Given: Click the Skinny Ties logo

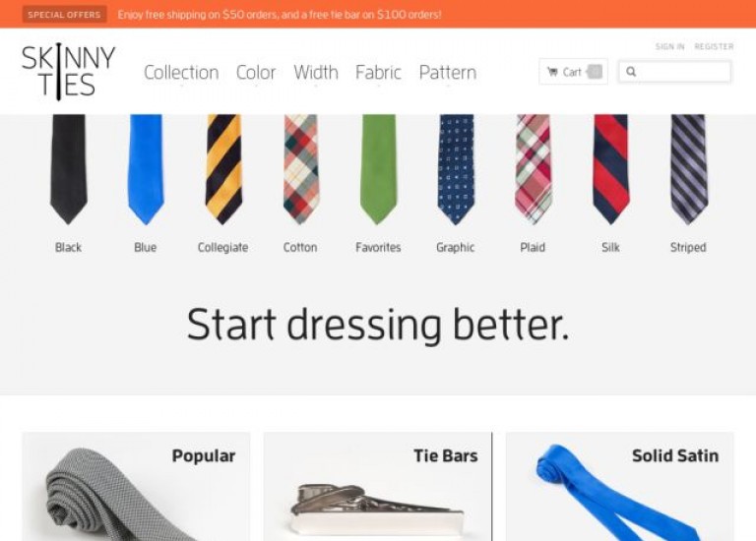Looking at the screenshot, I should [69, 72].
